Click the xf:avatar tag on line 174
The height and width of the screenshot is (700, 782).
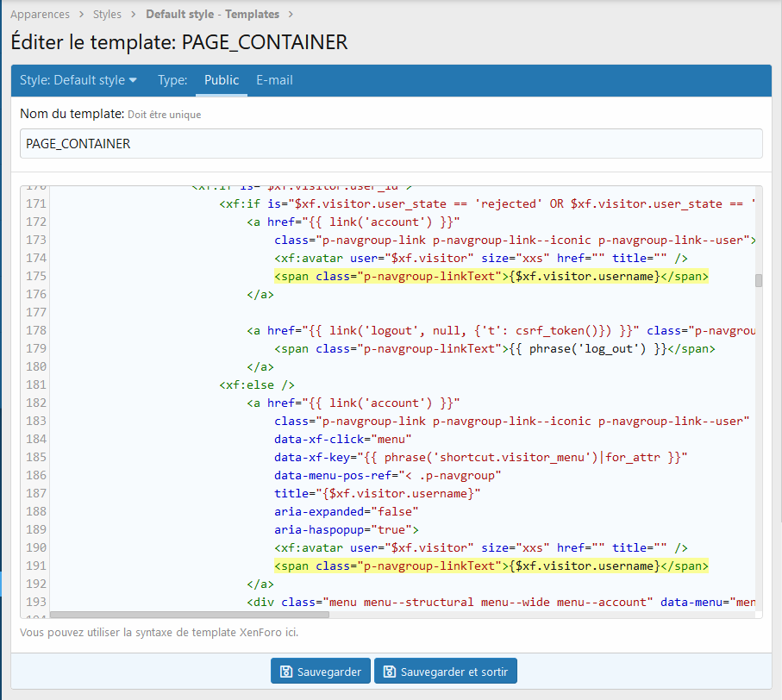481,259
